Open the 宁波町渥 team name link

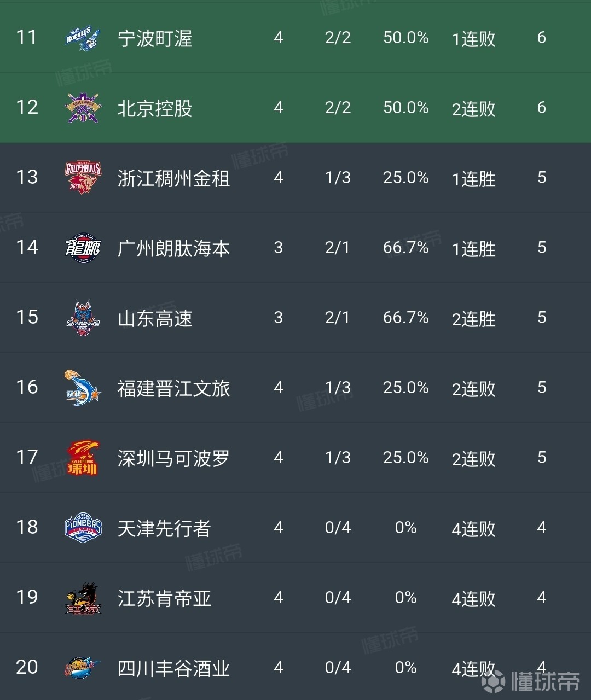[x=155, y=38]
